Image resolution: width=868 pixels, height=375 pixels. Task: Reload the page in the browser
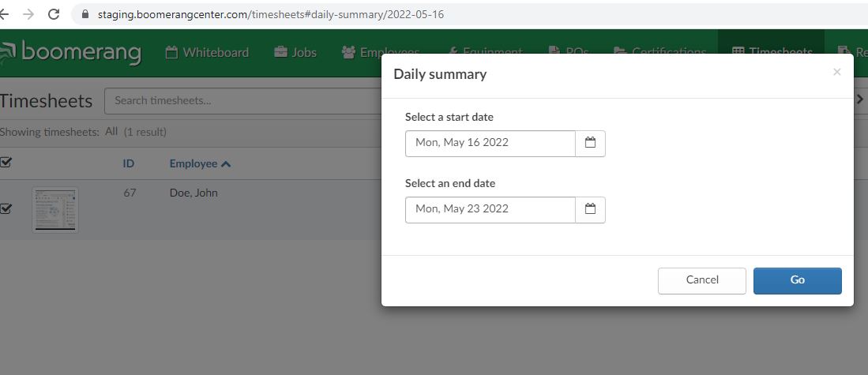pyautogui.click(x=54, y=14)
